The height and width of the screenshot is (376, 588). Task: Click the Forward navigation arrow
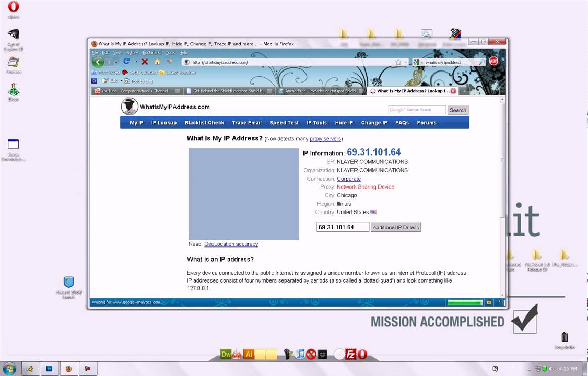(x=109, y=62)
